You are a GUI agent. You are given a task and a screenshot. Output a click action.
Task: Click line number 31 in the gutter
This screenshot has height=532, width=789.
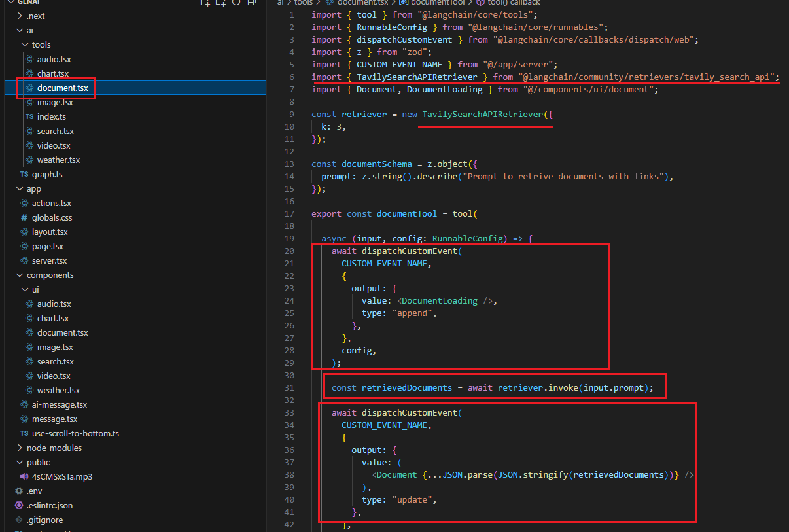(289, 388)
